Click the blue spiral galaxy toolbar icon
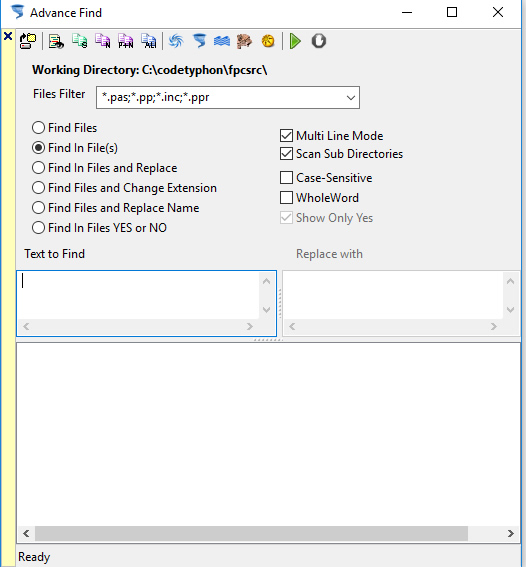Screen dimensions: 526x567 pyautogui.click(x=176, y=41)
